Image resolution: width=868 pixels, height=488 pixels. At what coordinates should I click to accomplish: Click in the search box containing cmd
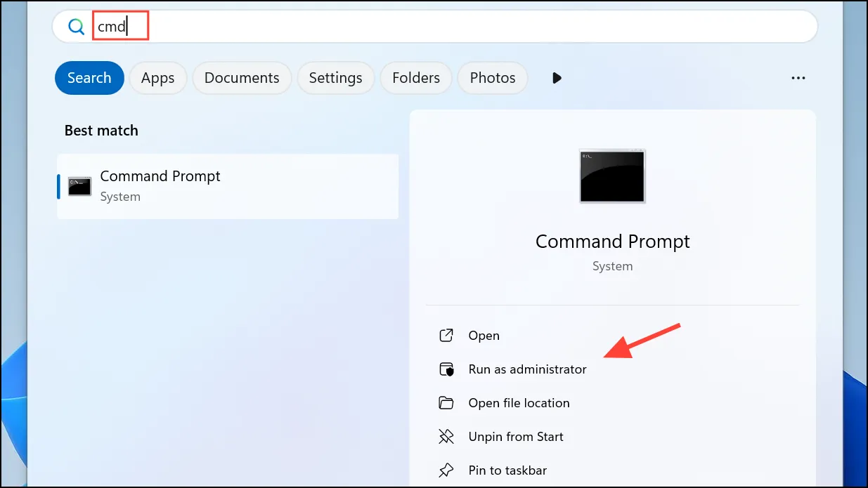pos(435,27)
